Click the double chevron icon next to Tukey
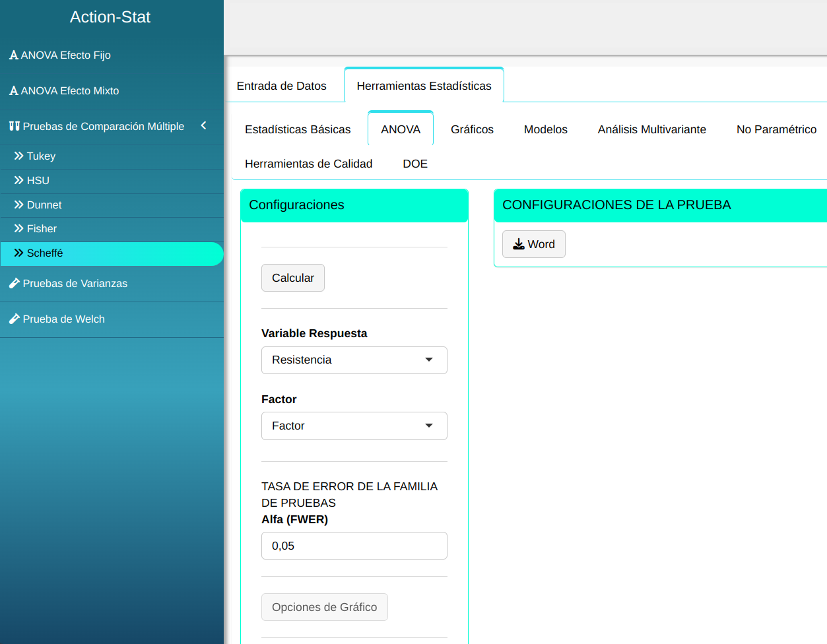Image resolution: width=827 pixels, height=644 pixels. pos(18,156)
